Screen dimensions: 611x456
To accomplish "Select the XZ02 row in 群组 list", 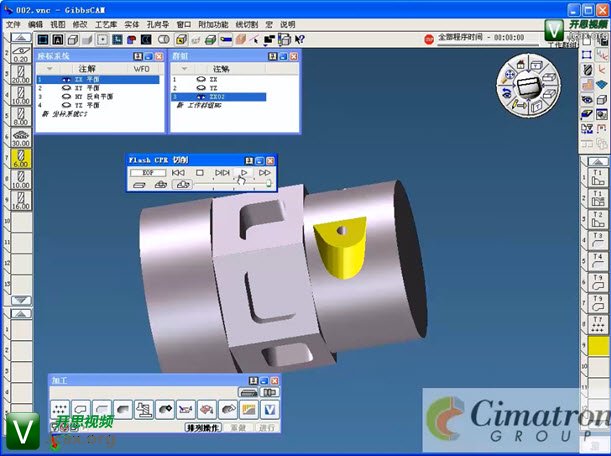I will point(217,97).
